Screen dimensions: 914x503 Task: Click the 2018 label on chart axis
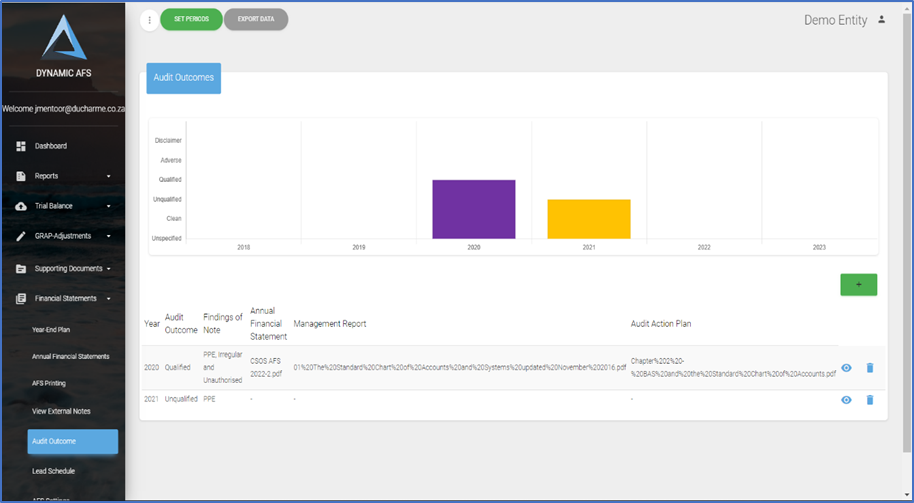[244, 248]
